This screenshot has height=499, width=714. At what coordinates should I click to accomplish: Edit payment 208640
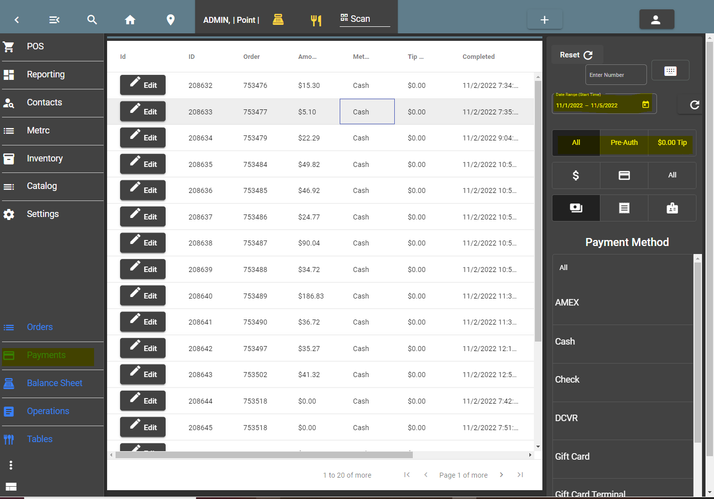coord(143,295)
